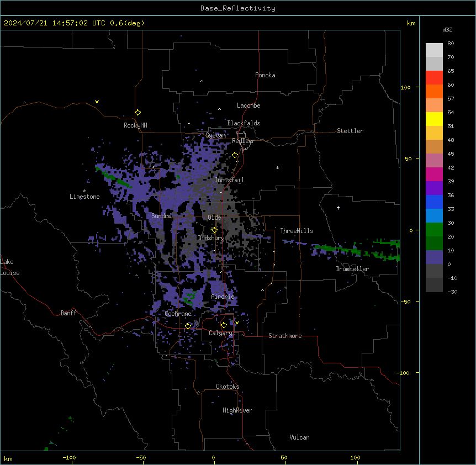The height and width of the screenshot is (465, 476).
Task: Select the yellow diamond marker between Olds and Didsbury
Action: click(x=214, y=230)
